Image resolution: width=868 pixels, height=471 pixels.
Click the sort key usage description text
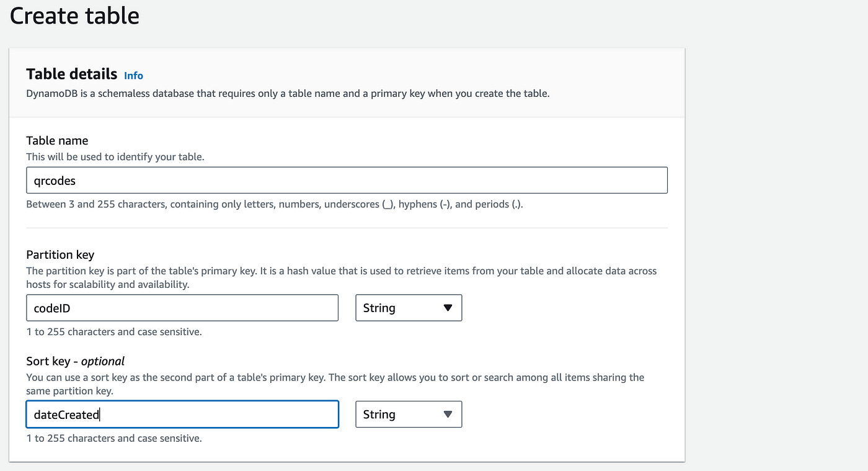click(335, 384)
